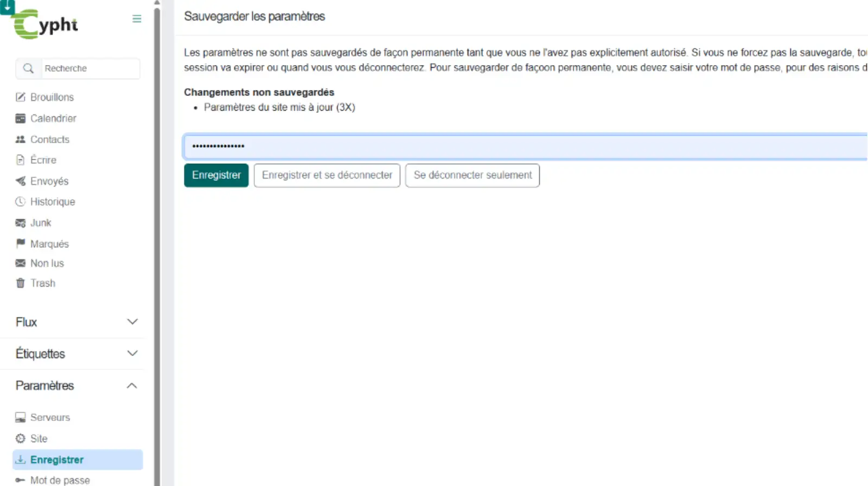This screenshot has width=868, height=486.
Task: Open the Calendrier calendar icon
Action: tap(21, 118)
